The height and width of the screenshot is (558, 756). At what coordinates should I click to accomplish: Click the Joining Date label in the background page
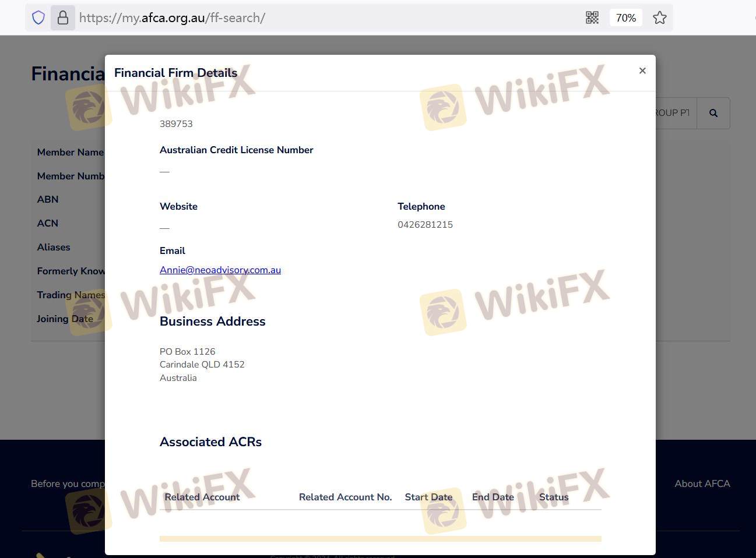pyautogui.click(x=65, y=319)
